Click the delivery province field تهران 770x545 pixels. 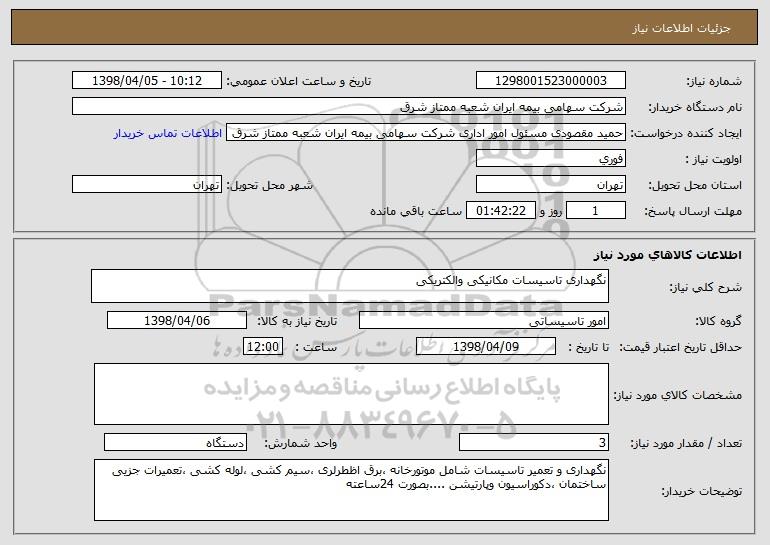point(550,185)
